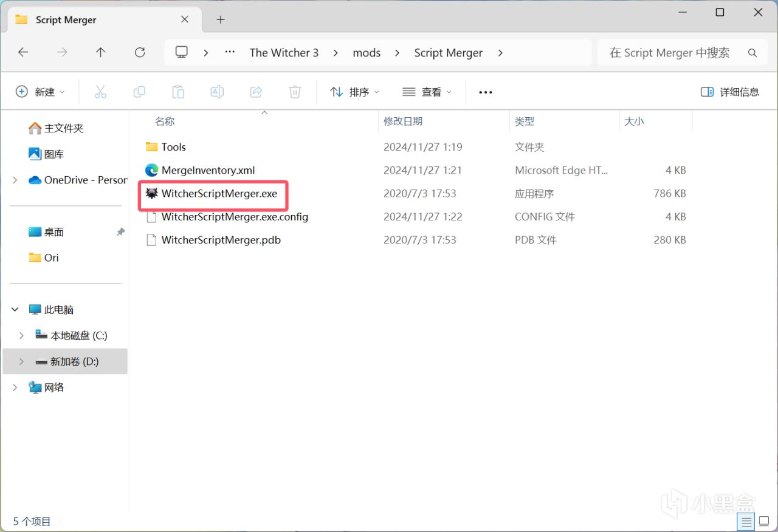This screenshot has height=532, width=778.
Task: Select the WitcherScriptMerger.pdb file name
Action: point(221,240)
